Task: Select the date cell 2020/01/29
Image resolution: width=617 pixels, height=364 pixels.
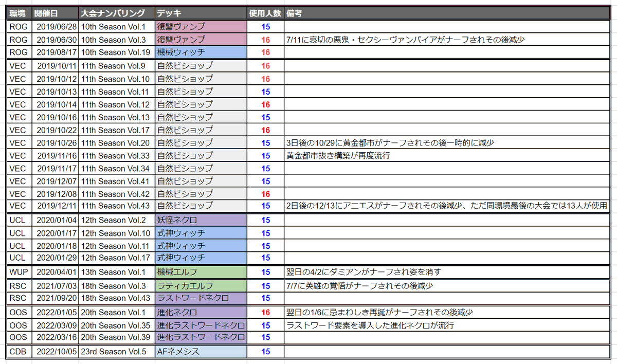Action: pos(56,257)
